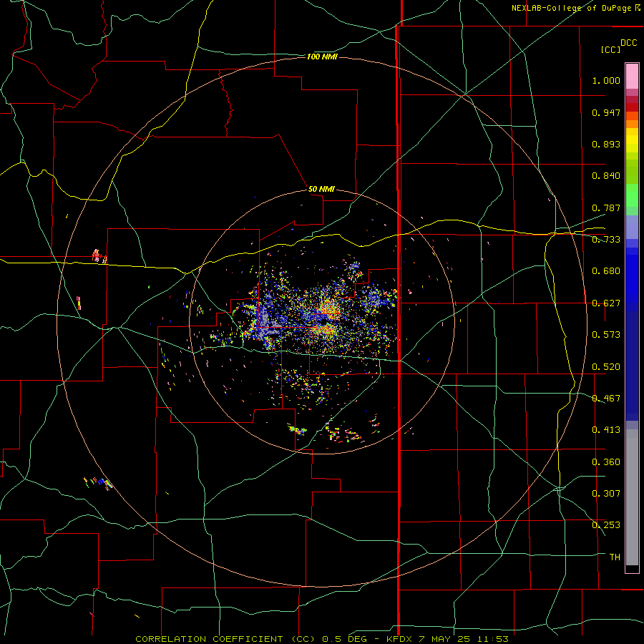Click the 0.573 scale value
The width and height of the screenshot is (644, 644).
tap(606, 335)
